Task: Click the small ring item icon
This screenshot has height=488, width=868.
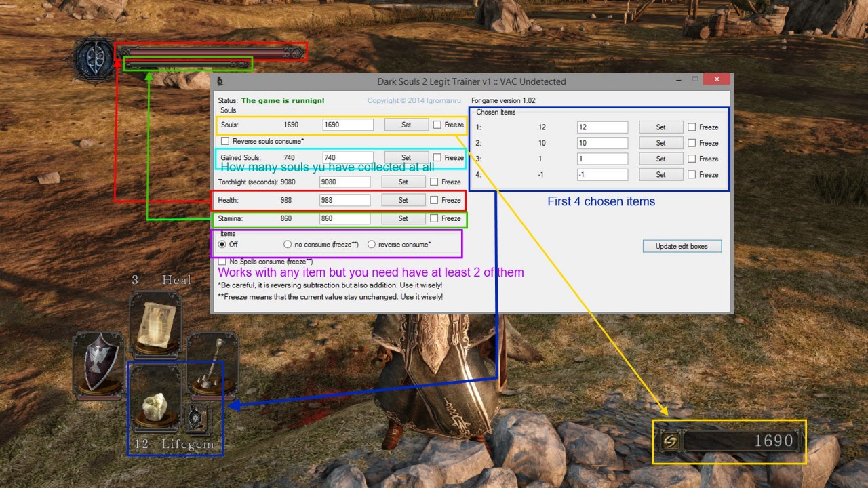Action: tap(197, 419)
